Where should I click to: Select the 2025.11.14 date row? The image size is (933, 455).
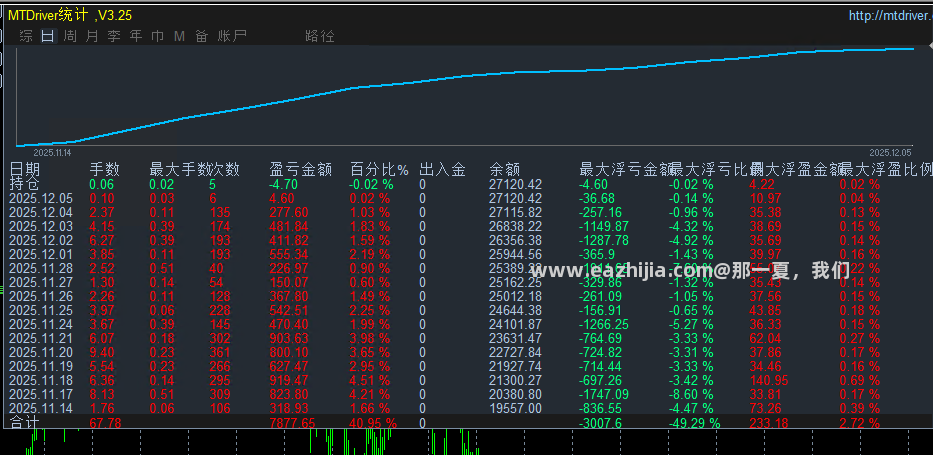tap(41, 408)
